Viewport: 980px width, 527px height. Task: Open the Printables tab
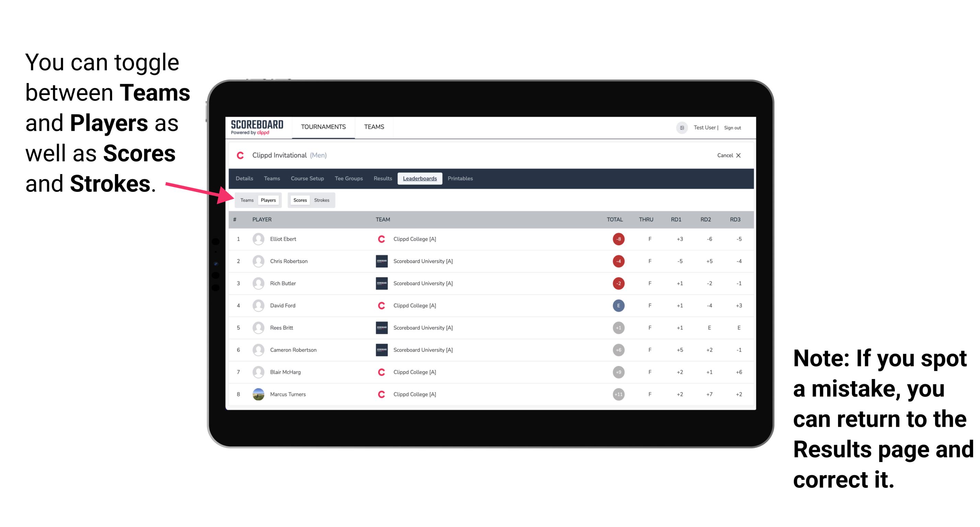[x=461, y=179]
